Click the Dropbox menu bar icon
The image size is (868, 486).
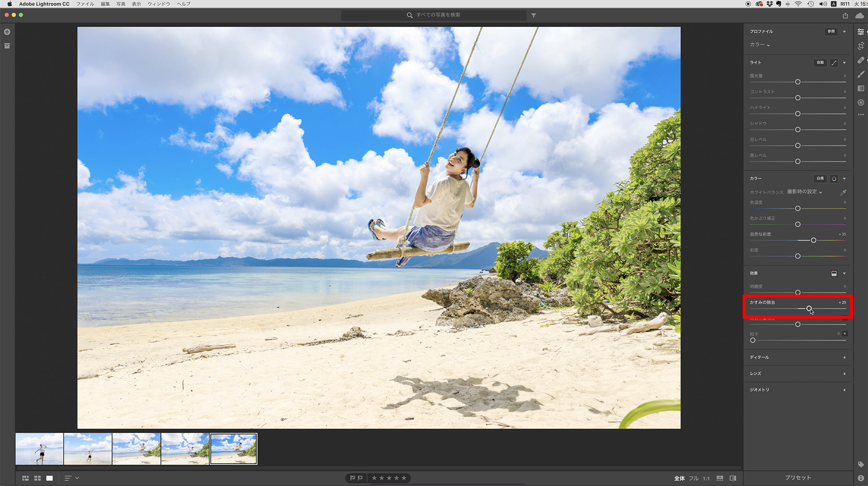tap(769, 4)
